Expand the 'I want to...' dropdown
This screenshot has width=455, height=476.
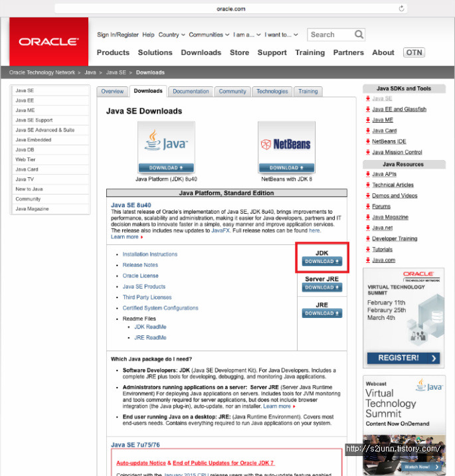click(281, 35)
